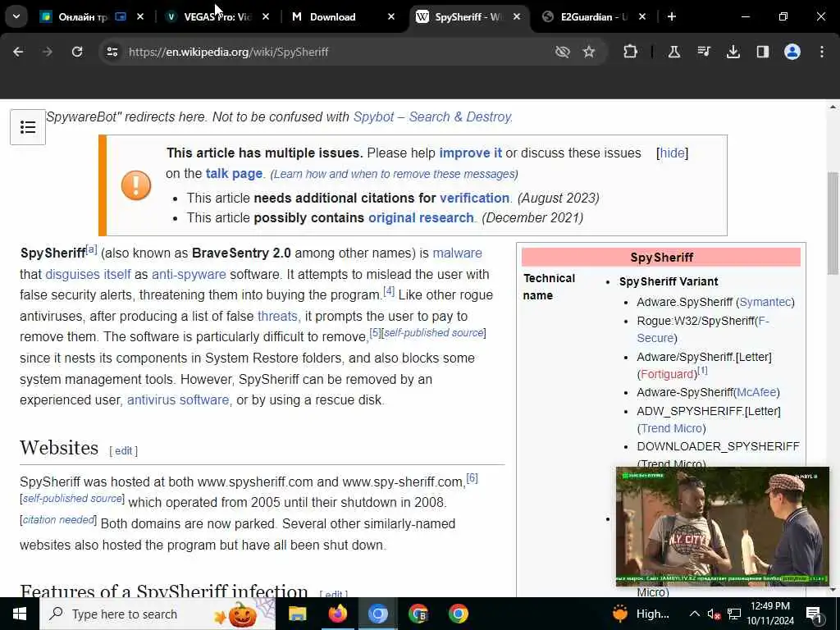This screenshot has height=630, width=840.
Task: Open the Chrome Beta taskbar icon
Action: (418, 614)
